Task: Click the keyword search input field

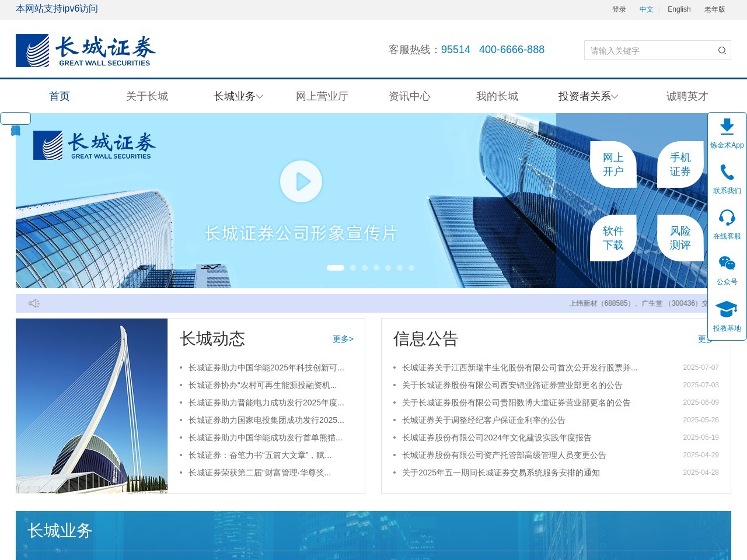Action: 648,51
